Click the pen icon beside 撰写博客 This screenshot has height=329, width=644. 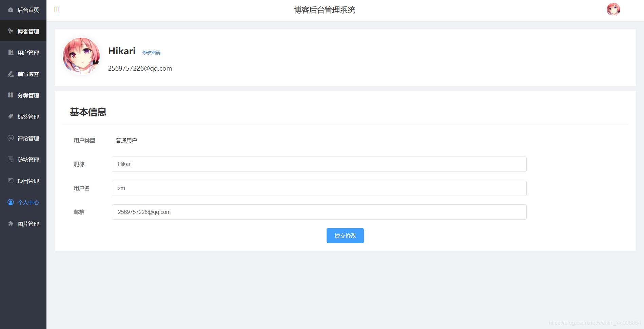[11, 74]
